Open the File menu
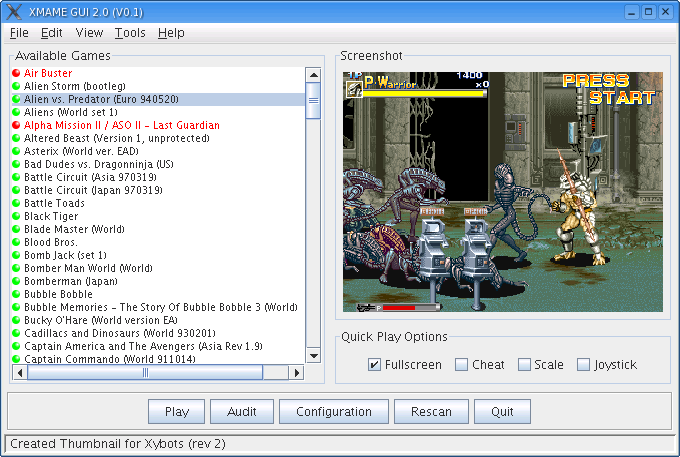Viewport: 680px width, 457px height. click(19, 33)
